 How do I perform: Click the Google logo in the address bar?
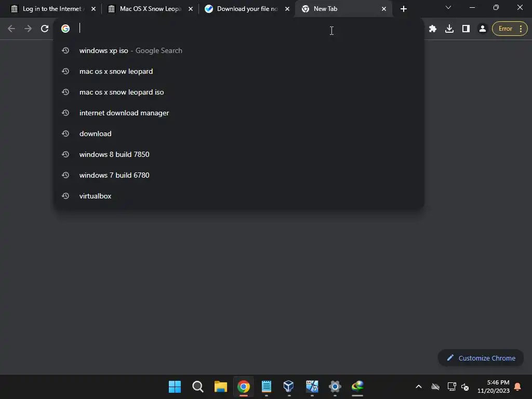pyautogui.click(x=65, y=29)
